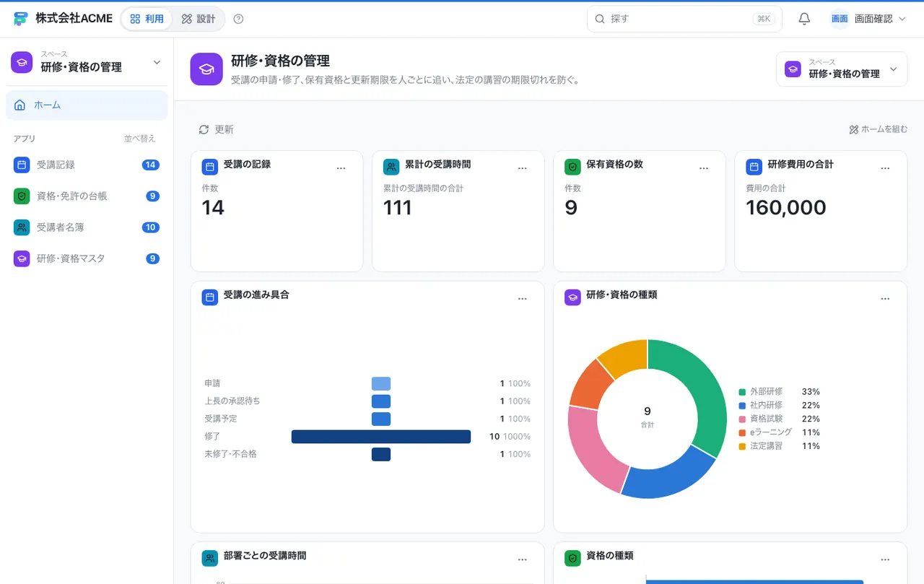The height and width of the screenshot is (584, 924).
Task: Expand the sidebar space selector 研修・資格の管理
Action: click(87, 62)
